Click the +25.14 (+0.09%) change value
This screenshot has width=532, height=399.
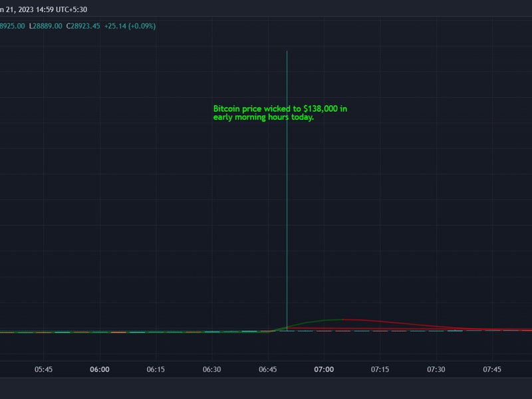pos(130,26)
